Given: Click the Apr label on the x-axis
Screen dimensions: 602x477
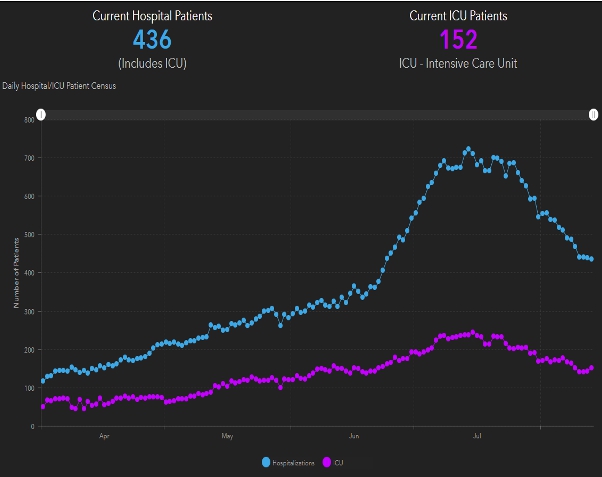Looking at the screenshot, I should (104, 436).
